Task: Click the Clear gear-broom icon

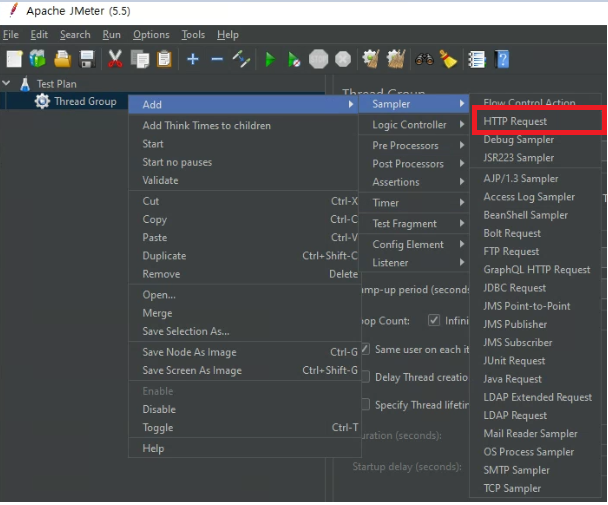Action: [x=371, y=59]
